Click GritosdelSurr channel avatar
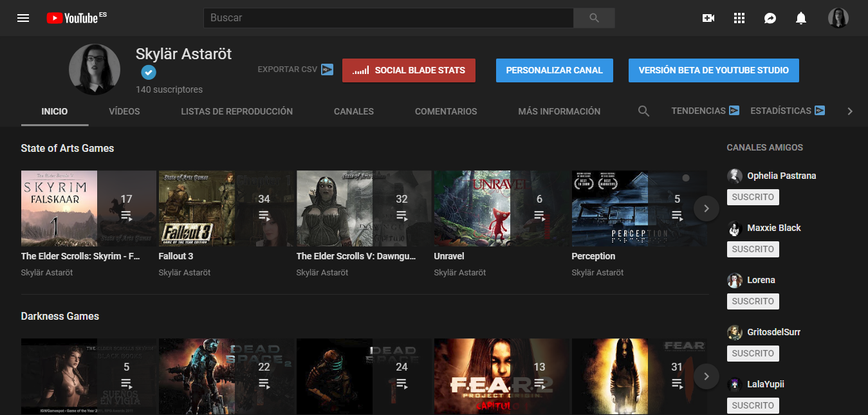Screen dimensions: 868x415 coord(735,333)
